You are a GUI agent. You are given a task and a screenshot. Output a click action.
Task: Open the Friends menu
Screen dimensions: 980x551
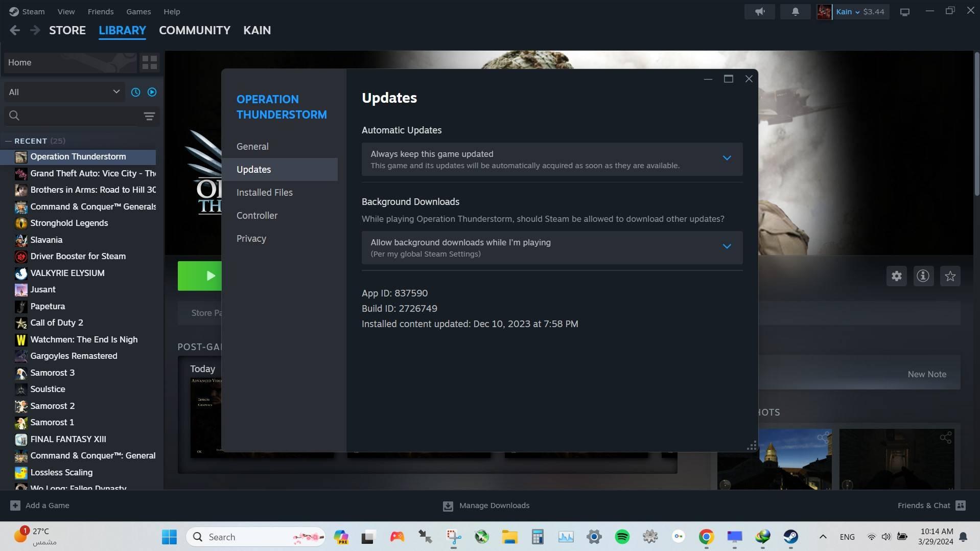101,11
